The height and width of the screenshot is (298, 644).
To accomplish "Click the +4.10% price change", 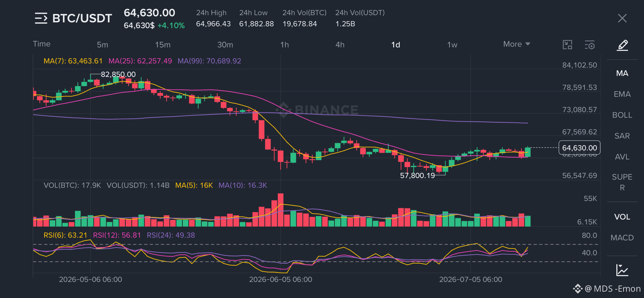I will coord(171,26).
